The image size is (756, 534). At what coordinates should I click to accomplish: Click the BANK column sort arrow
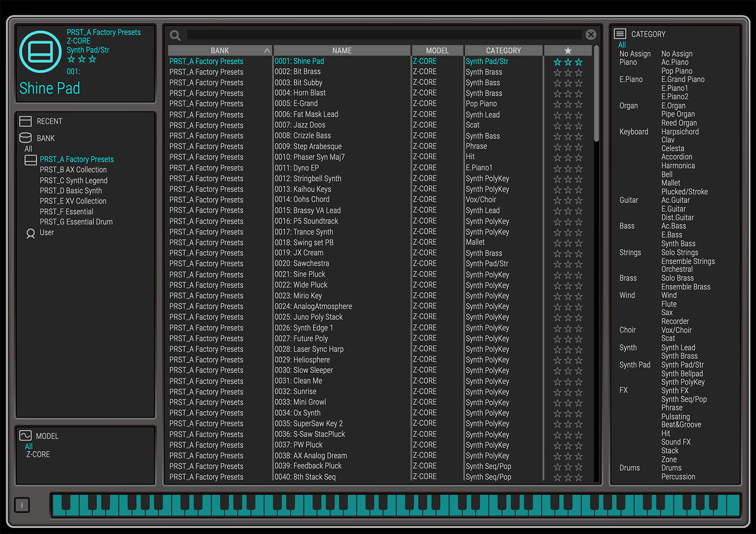pos(268,50)
